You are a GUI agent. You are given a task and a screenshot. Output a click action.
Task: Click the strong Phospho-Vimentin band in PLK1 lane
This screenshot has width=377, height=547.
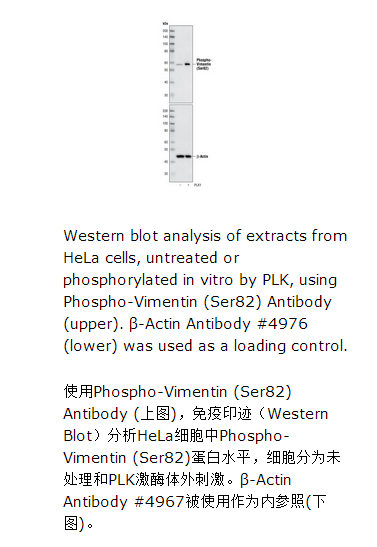[188, 64]
